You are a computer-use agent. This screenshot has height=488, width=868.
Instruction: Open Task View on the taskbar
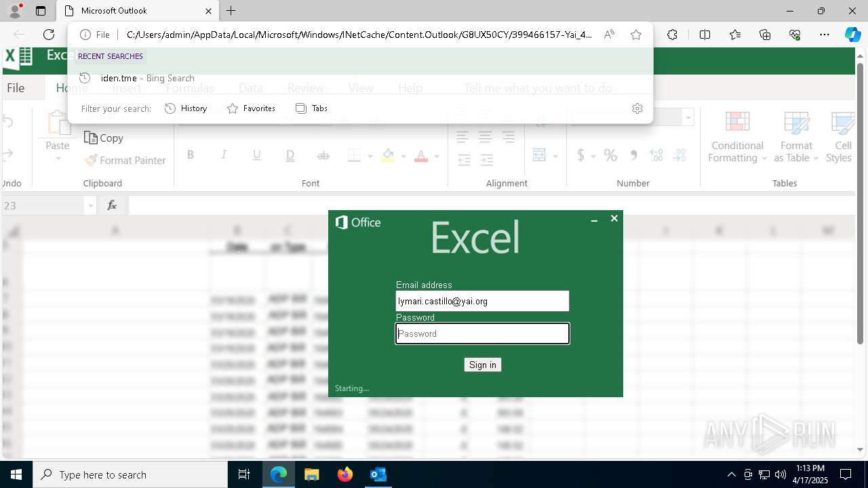coord(244,474)
